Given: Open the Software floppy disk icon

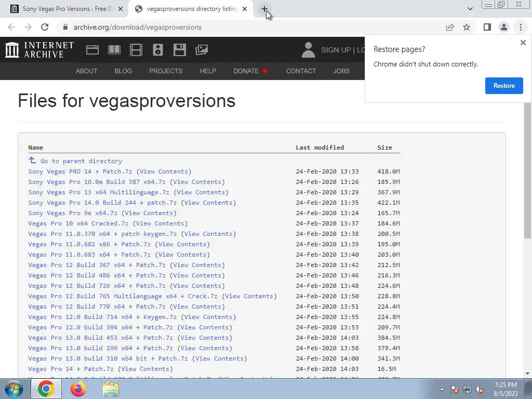Looking at the screenshot, I should point(179,50).
